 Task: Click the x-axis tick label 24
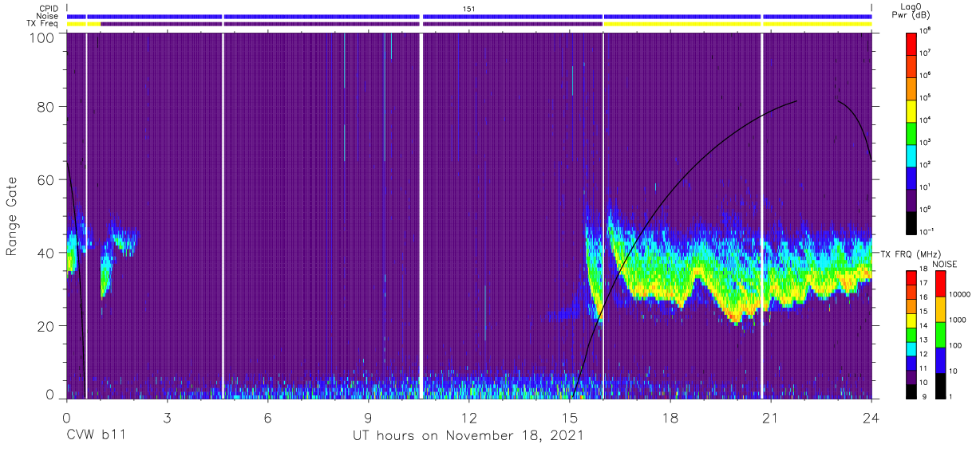[871, 417]
